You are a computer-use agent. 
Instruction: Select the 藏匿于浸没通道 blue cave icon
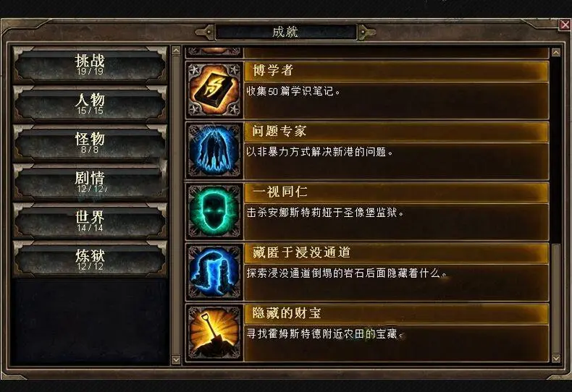(214, 272)
